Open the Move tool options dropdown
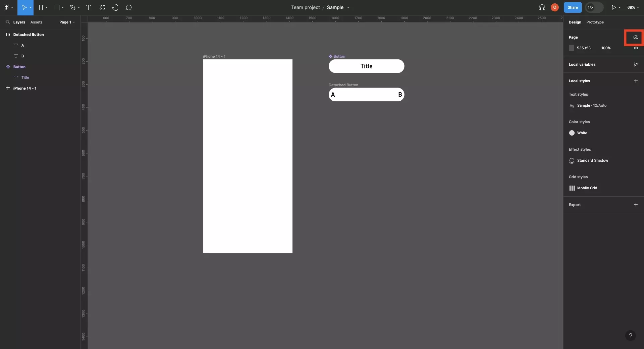Screen dimensions: 644x349 pyautogui.click(x=31, y=7)
